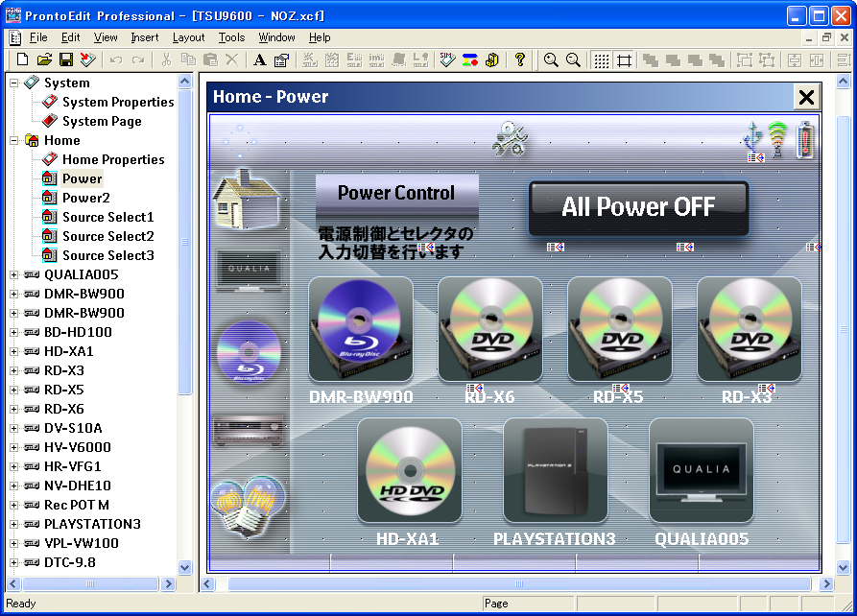The width and height of the screenshot is (857, 616).
Task: Open a file with the folder icon
Action: pyautogui.click(x=44, y=59)
